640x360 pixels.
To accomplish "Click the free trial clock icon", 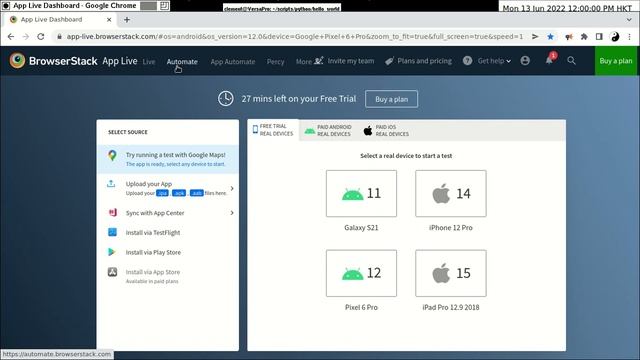I will point(225,99).
